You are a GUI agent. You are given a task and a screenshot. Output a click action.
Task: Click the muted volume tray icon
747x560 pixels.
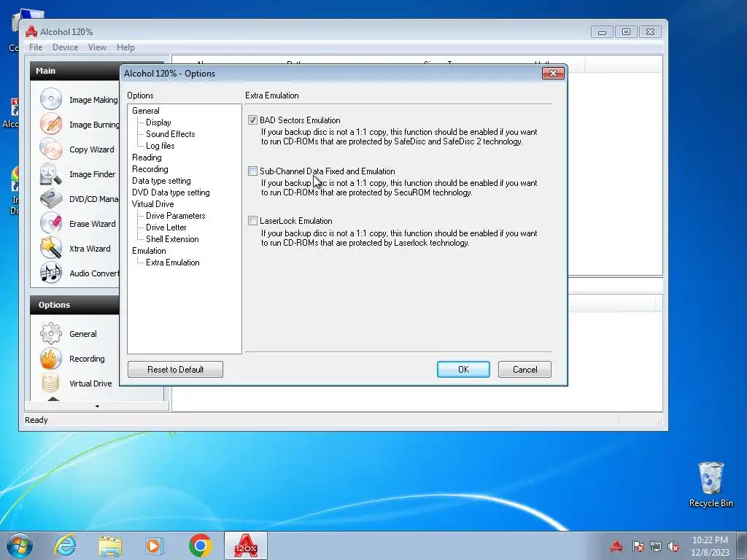[673, 546]
